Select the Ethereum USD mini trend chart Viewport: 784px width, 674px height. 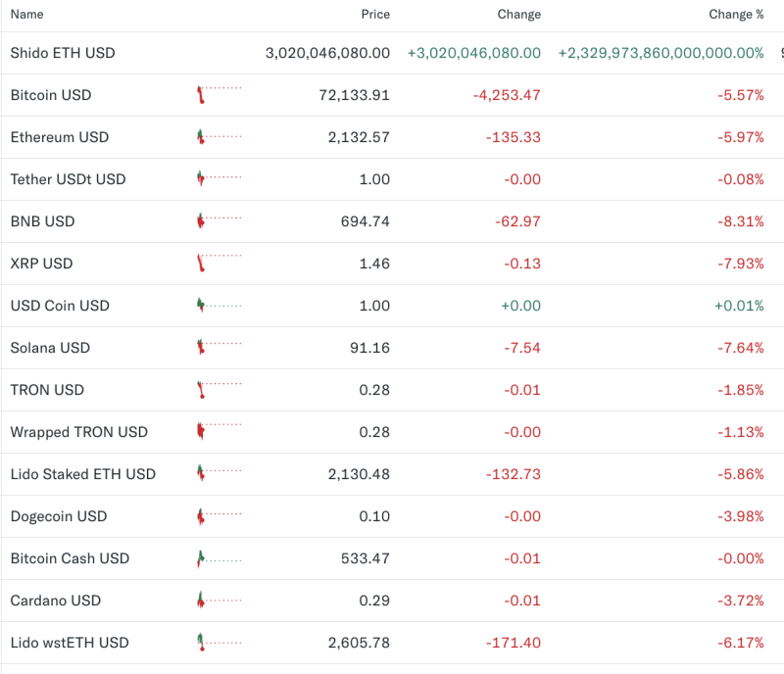[216, 137]
